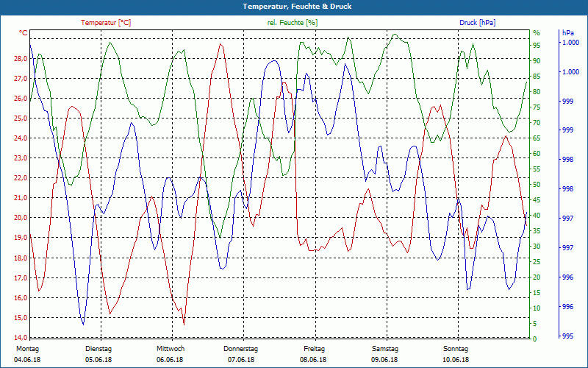Click the '995' pressure axis value
The width and height of the screenshot is (588, 368).
pos(567,336)
